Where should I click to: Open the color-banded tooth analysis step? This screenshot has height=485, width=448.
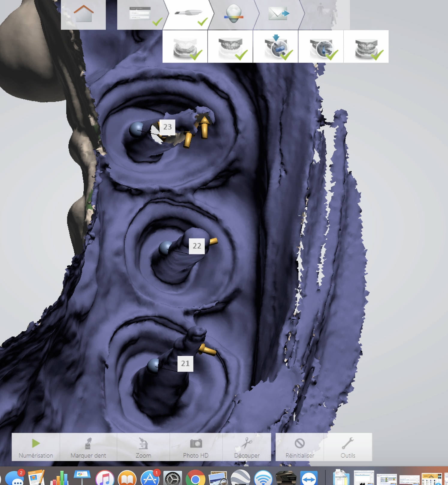(x=233, y=14)
